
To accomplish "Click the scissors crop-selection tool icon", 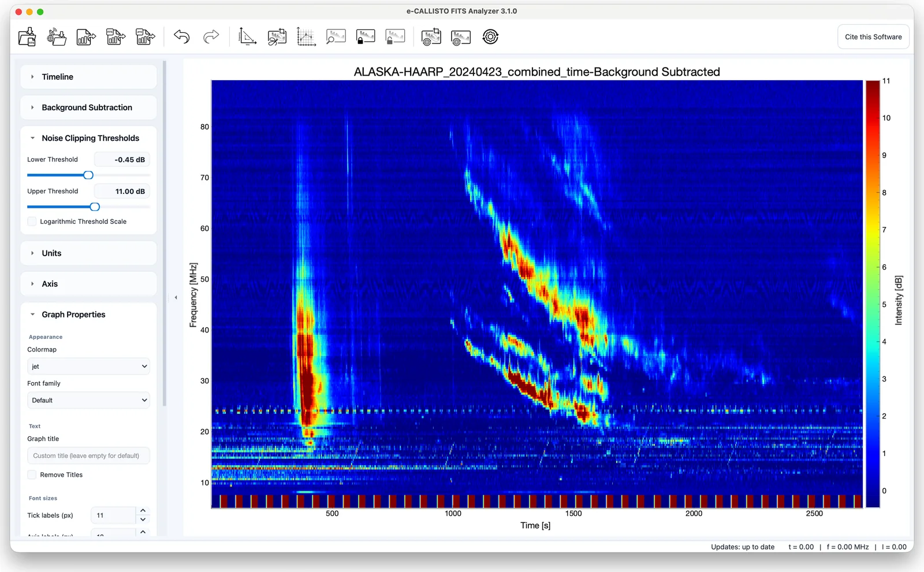I will click(277, 37).
